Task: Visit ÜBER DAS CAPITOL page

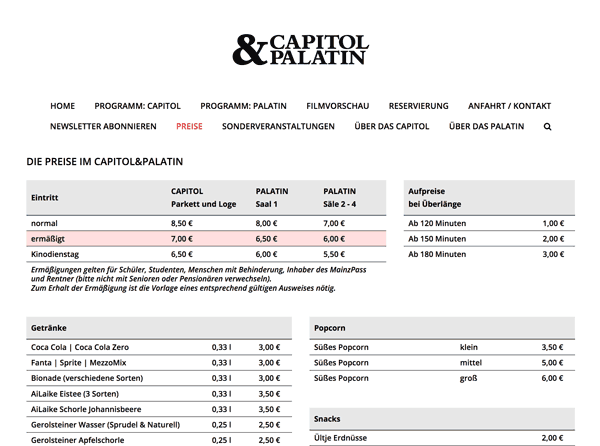Action: coord(391,127)
